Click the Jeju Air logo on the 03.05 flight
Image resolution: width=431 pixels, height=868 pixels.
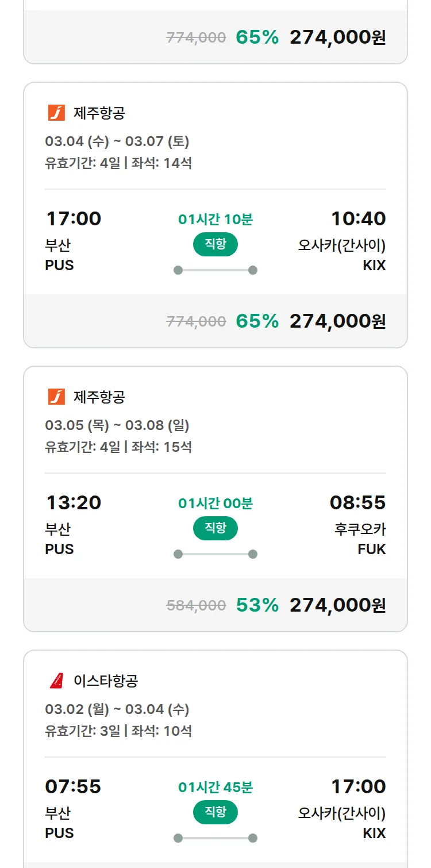56,397
